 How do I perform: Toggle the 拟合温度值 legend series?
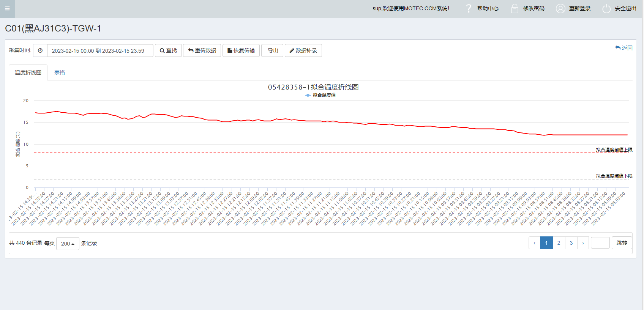click(x=320, y=95)
